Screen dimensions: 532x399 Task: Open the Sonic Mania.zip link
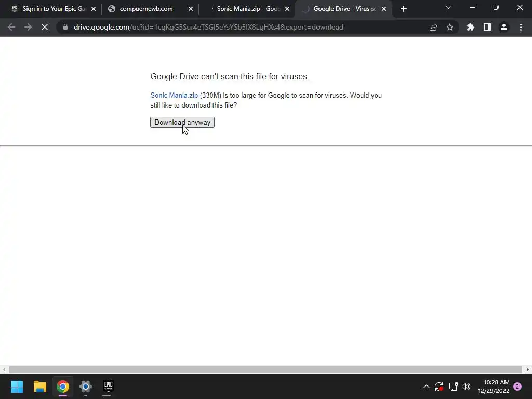[174, 96]
